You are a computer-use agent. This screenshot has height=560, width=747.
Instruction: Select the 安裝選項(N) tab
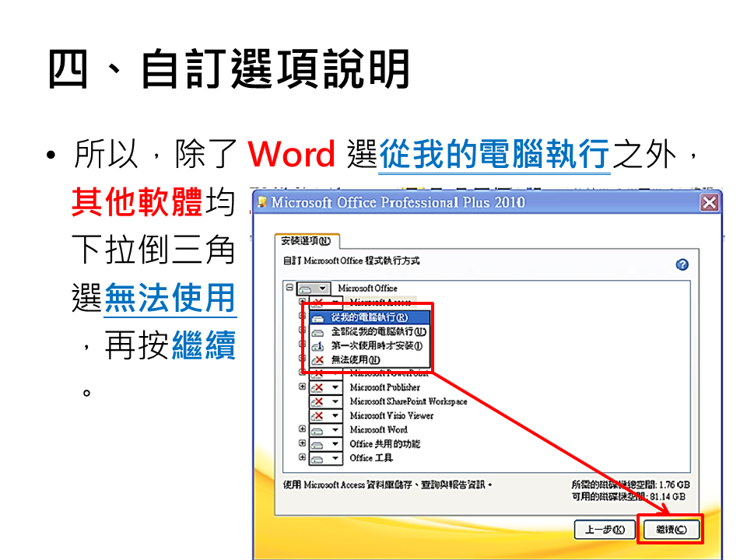[x=306, y=241]
